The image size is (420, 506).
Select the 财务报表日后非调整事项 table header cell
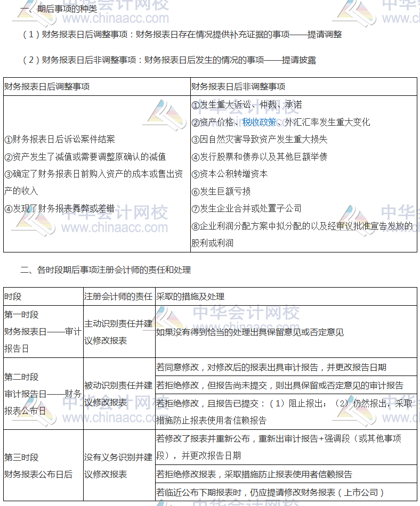click(x=238, y=87)
